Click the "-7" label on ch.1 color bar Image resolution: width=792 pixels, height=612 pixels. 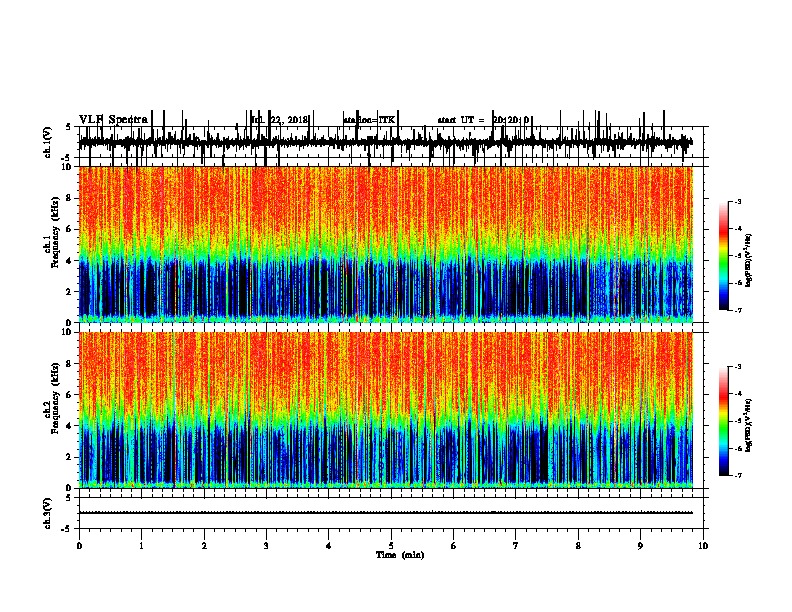pos(737,310)
